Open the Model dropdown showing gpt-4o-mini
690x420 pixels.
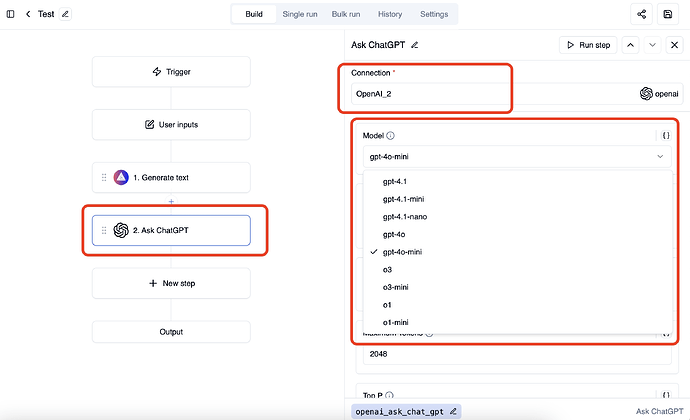tap(517, 156)
